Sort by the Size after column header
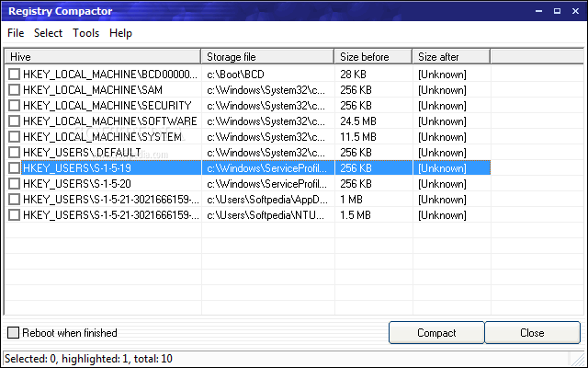 (451, 57)
